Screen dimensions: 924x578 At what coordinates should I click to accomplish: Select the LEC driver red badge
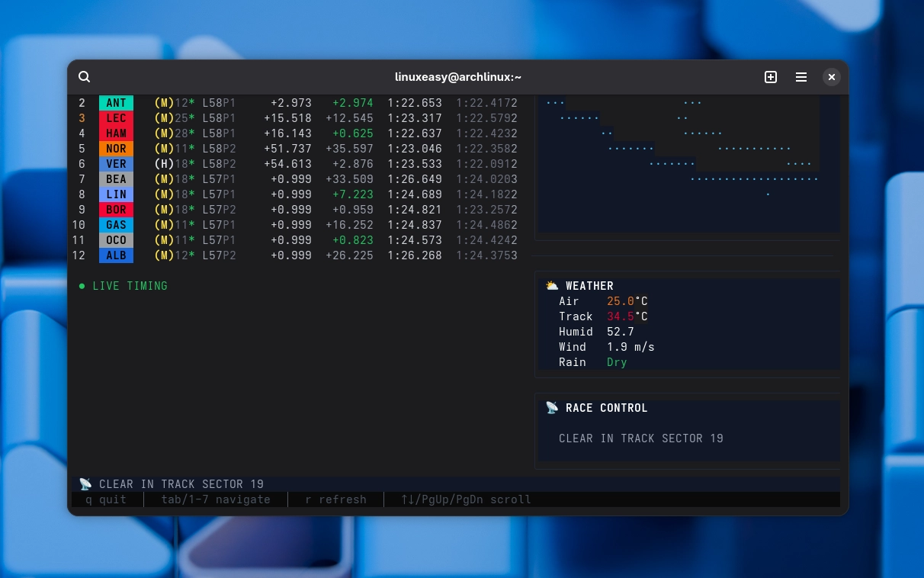click(116, 118)
